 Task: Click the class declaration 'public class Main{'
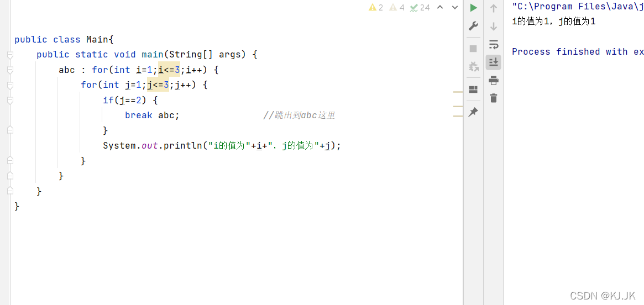64,40
